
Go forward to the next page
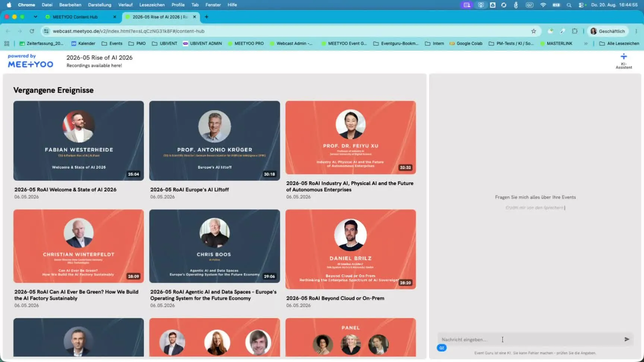20,31
